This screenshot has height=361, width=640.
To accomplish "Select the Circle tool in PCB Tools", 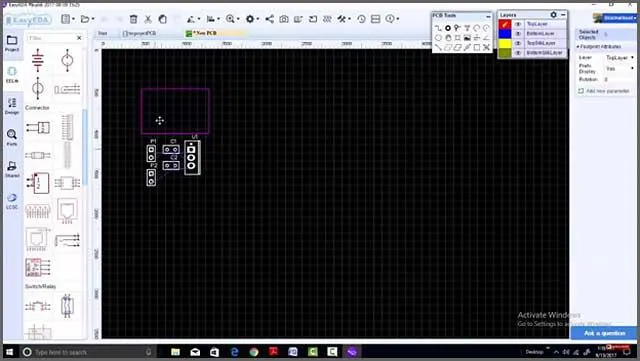I will (x=438, y=38).
